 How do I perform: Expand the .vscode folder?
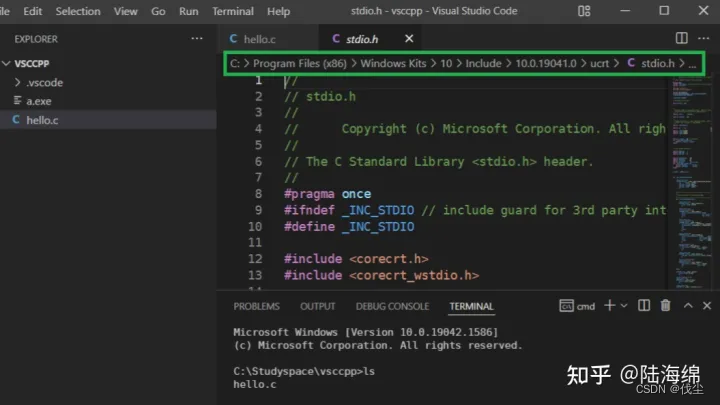coord(17,82)
